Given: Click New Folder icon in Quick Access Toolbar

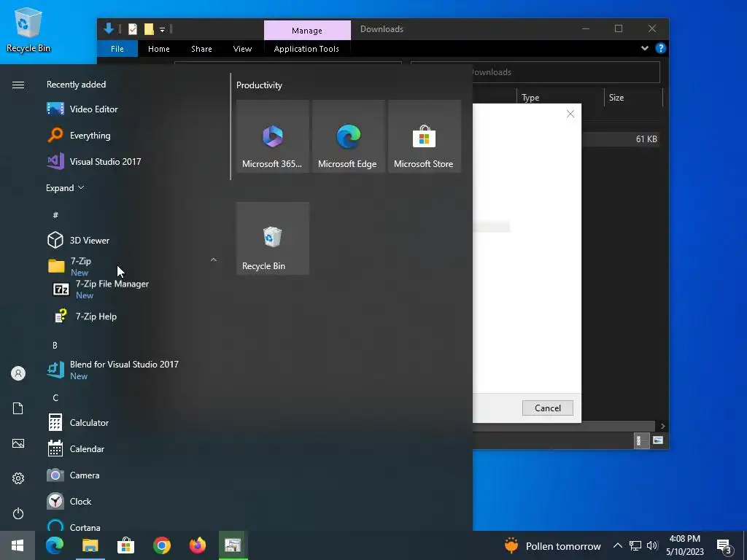Looking at the screenshot, I should pyautogui.click(x=149, y=29).
